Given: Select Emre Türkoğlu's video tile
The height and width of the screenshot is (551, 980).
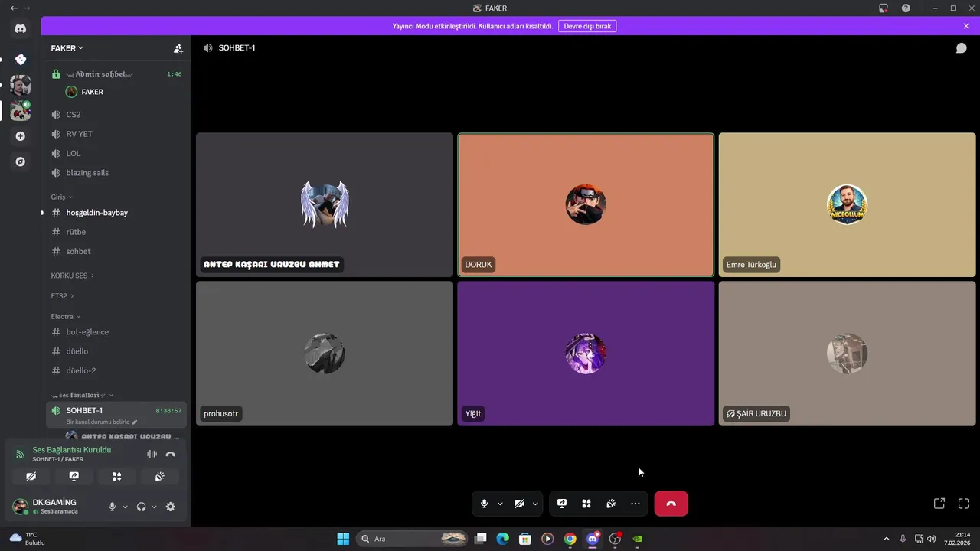Looking at the screenshot, I should (x=848, y=205).
